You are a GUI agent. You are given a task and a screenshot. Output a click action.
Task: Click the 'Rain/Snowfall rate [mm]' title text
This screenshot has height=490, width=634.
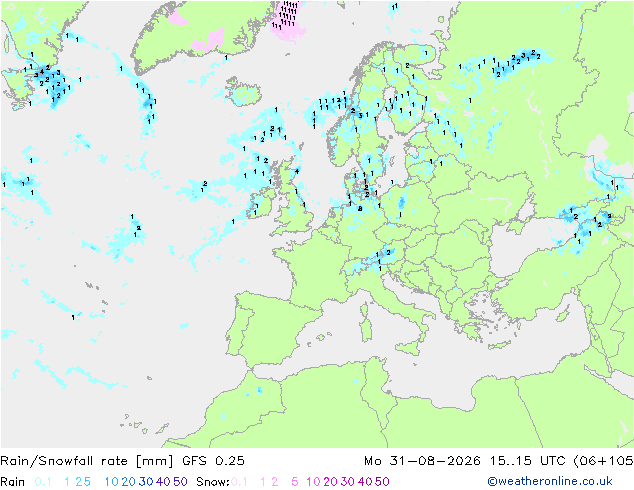(x=87, y=461)
